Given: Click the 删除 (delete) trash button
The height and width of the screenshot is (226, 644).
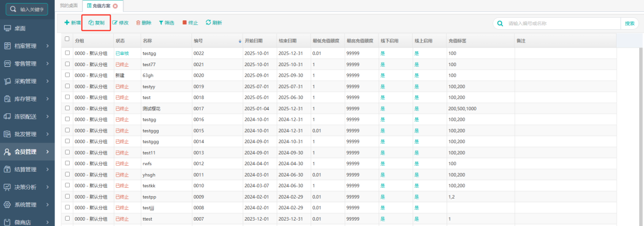Looking at the screenshot, I should click(144, 23).
